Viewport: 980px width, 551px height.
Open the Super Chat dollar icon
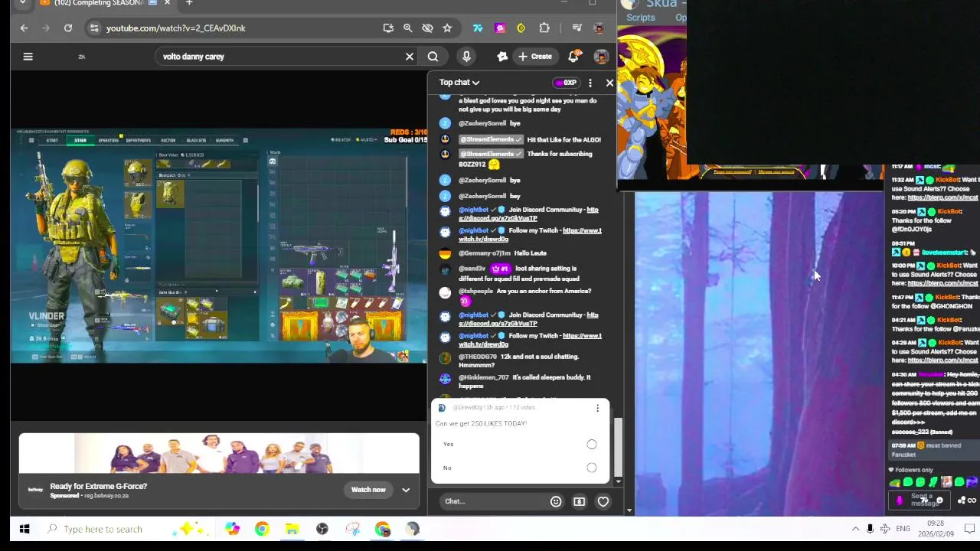(579, 502)
